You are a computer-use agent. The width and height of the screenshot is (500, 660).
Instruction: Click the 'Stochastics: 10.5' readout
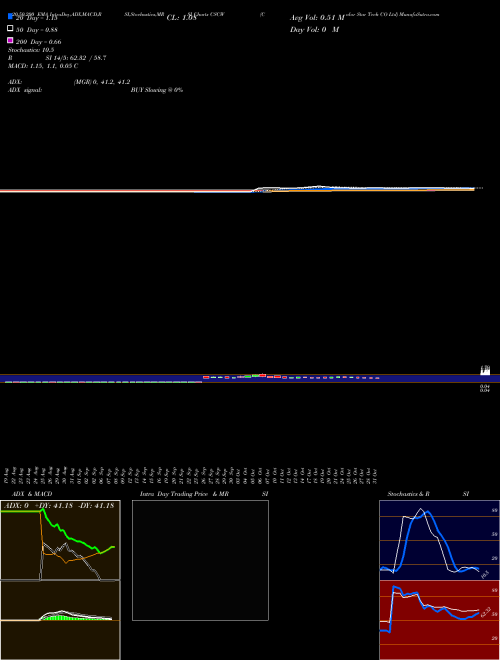(x=31, y=50)
